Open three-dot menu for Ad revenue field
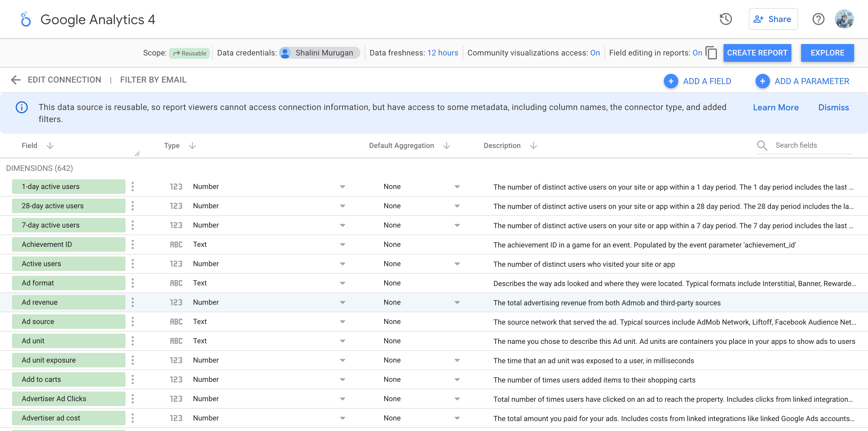 point(133,302)
